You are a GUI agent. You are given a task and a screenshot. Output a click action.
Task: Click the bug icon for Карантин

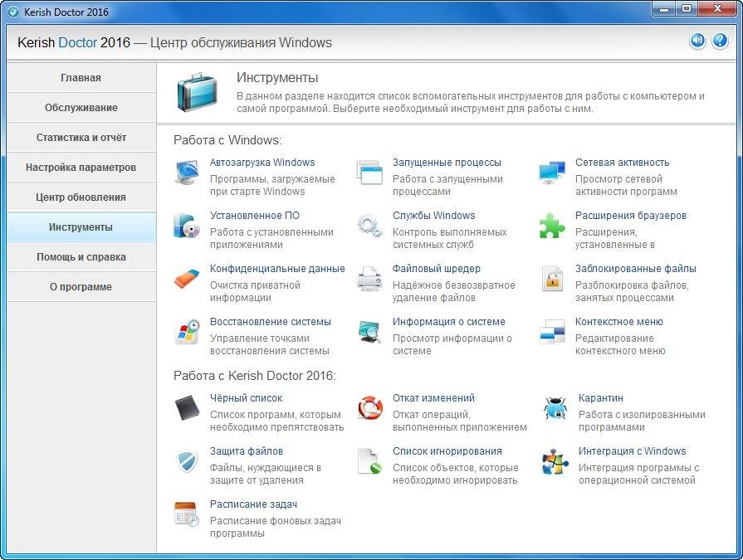[x=555, y=408]
